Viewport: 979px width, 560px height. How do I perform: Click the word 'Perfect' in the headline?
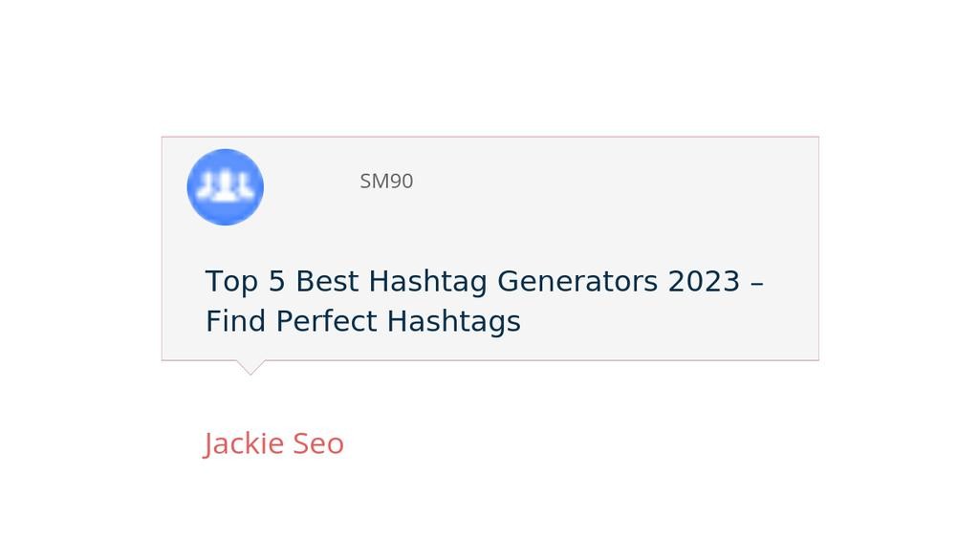pyautogui.click(x=327, y=321)
